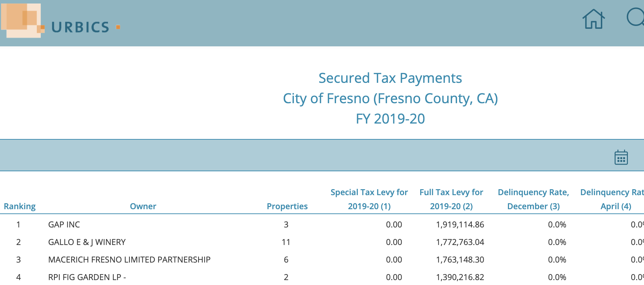Image resolution: width=644 pixels, height=285 pixels.
Task: Open the search magnifier icon
Action: [x=636, y=18]
